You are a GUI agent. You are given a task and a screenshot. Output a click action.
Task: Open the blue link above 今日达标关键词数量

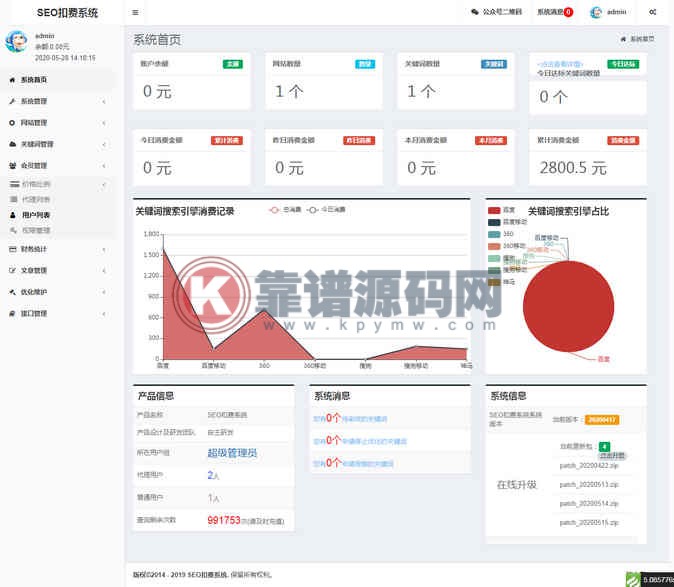point(560,64)
